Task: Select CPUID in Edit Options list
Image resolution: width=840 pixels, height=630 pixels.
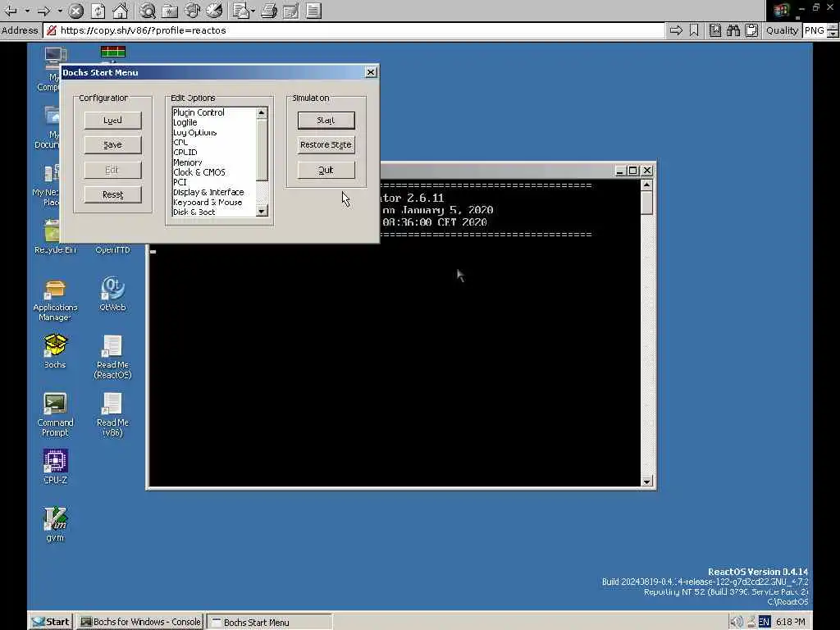Action: pos(185,152)
